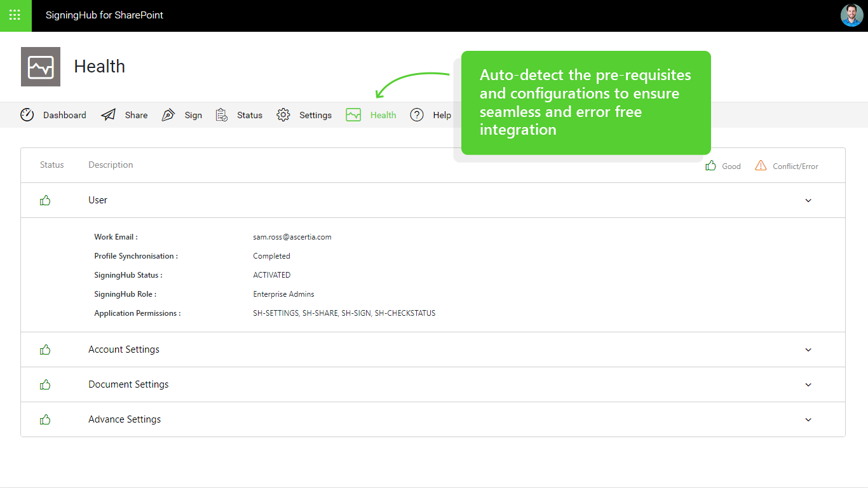Click the Help question mark icon
The width and height of the screenshot is (868, 488).
pos(417,115)
